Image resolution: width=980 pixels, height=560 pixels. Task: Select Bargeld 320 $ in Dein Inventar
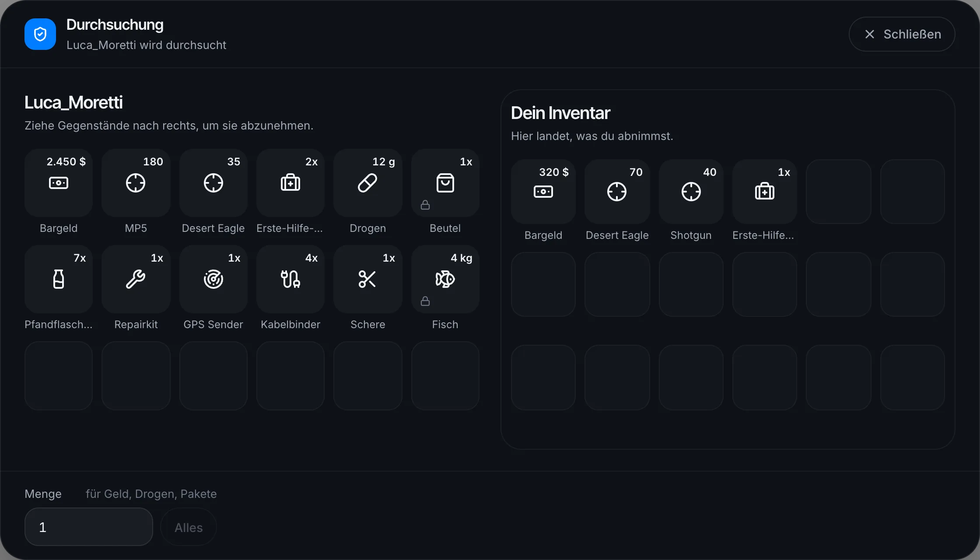pos(543,192)
